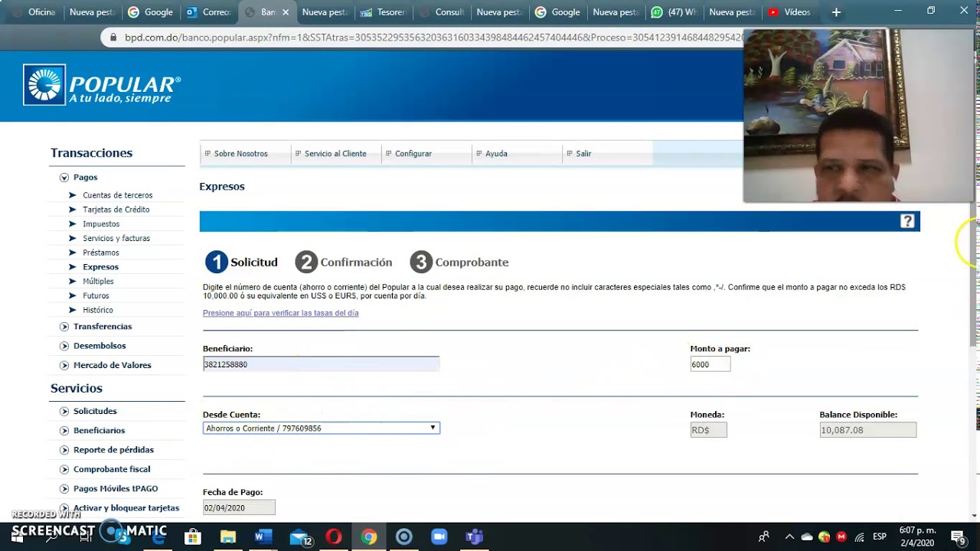Switch to Chrome in the taskbar
This screenshot has width=980, height=551.
369,537
